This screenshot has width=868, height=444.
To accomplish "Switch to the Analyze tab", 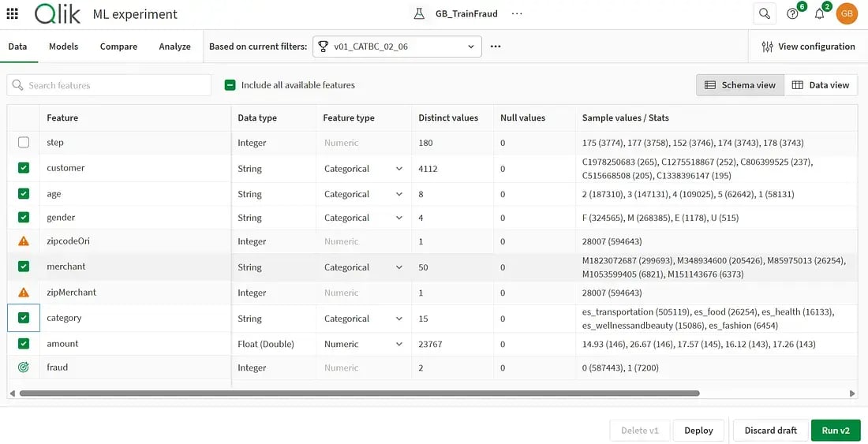I will pyautogui.click(x=174, y=47).
